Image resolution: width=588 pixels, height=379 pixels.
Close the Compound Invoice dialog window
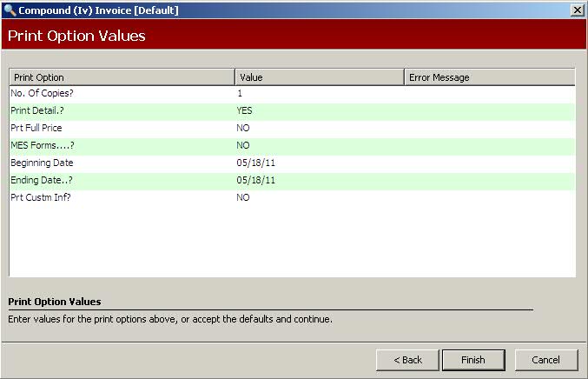[577, 10]
